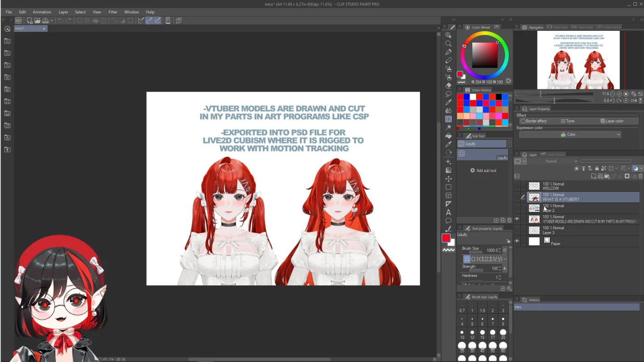Select the intro entry in History

click(577, 307)
